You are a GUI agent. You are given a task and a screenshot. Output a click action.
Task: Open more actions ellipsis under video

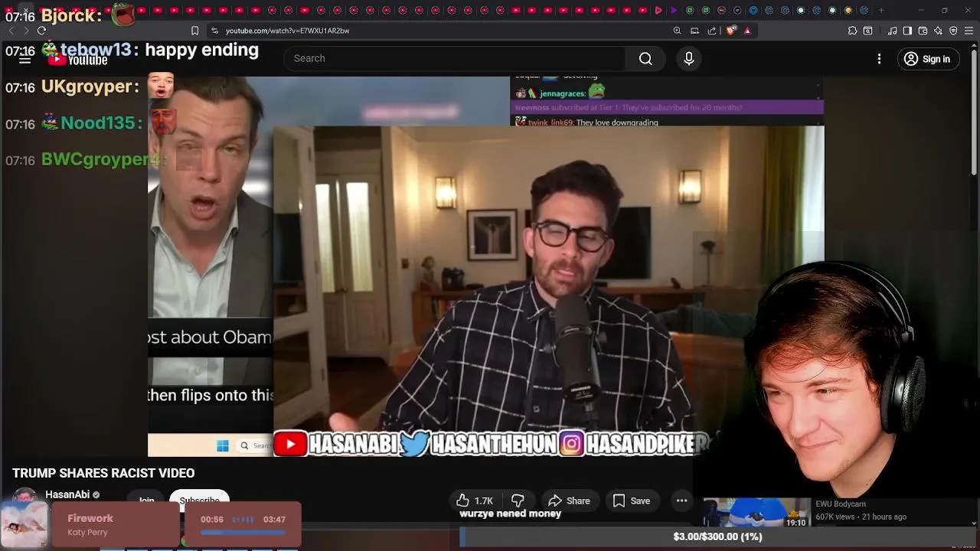pyautogui.click(x=681, y=500)
